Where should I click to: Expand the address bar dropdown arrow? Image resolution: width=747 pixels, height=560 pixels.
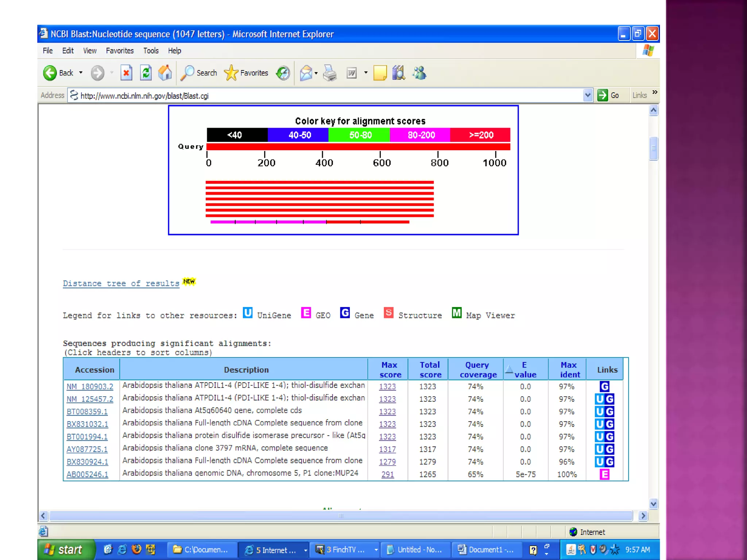click(587, 96)
